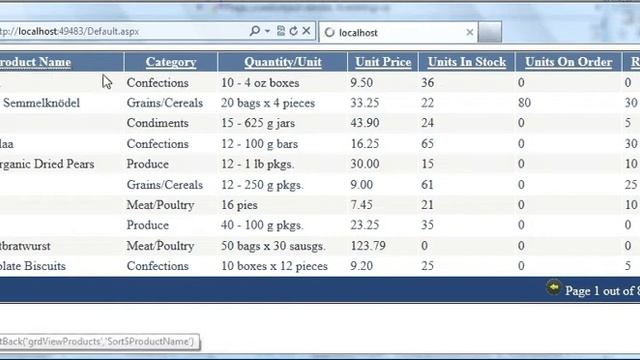This screenshot has height=360, width=640.
Task: Close the localhost tab
Action: [x=470, y=32]
